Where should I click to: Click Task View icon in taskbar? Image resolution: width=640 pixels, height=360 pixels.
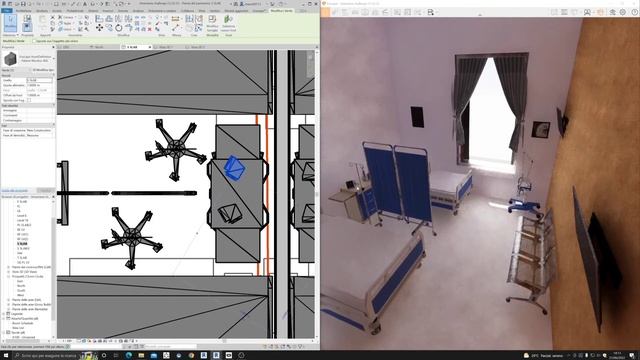tap(116, 356)
